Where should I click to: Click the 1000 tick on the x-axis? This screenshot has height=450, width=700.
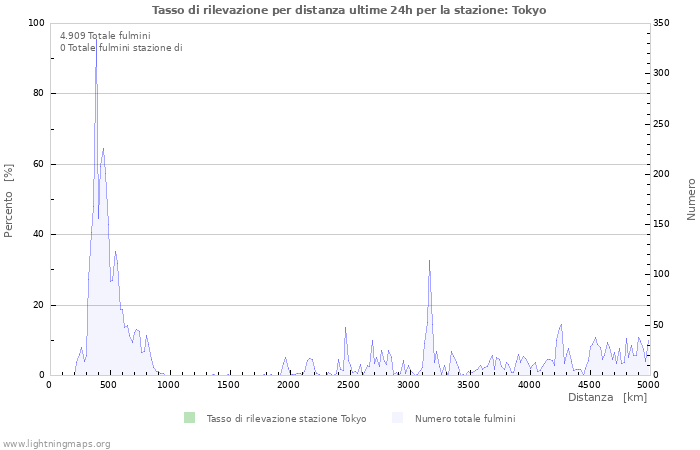168,384
